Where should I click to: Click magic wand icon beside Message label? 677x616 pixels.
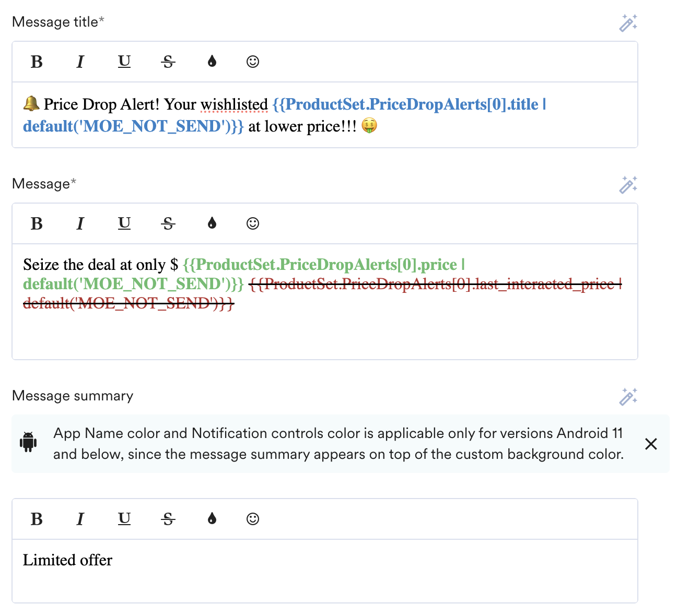click(628, 185)
